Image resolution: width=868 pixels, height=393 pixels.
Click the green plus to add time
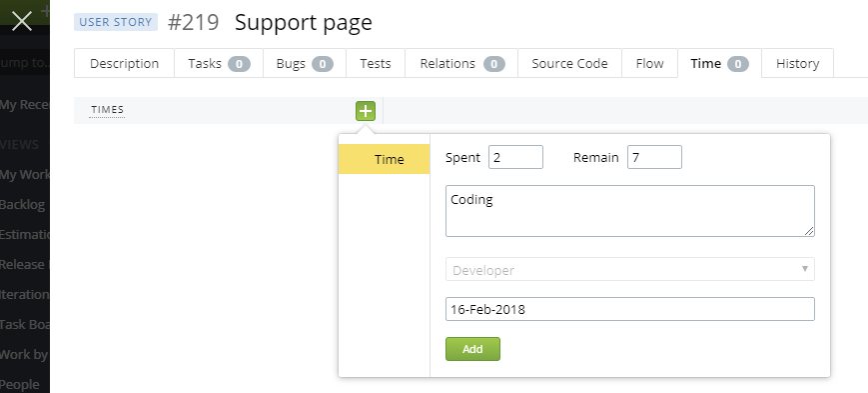pyautogui.click(x=366, y=111)
